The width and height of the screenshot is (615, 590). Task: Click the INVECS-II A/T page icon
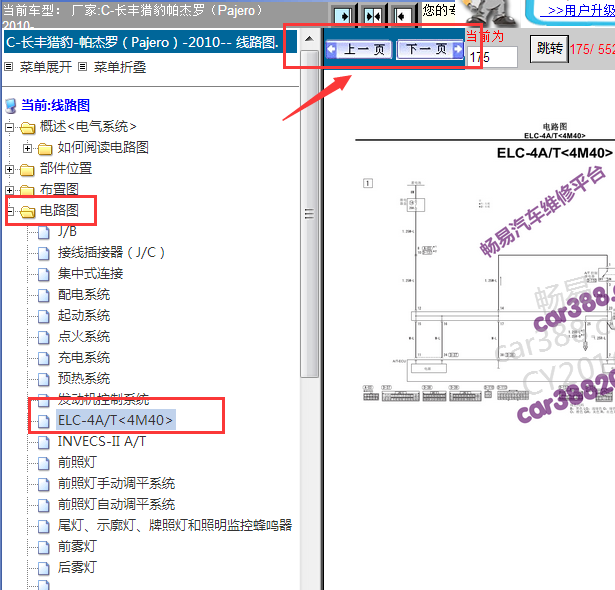pyautogui.click(x=44, y=442)
